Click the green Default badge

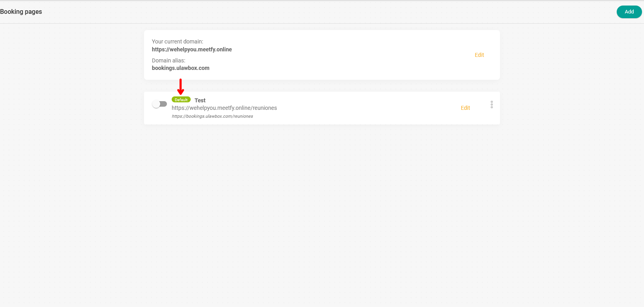tap(181, 100)
